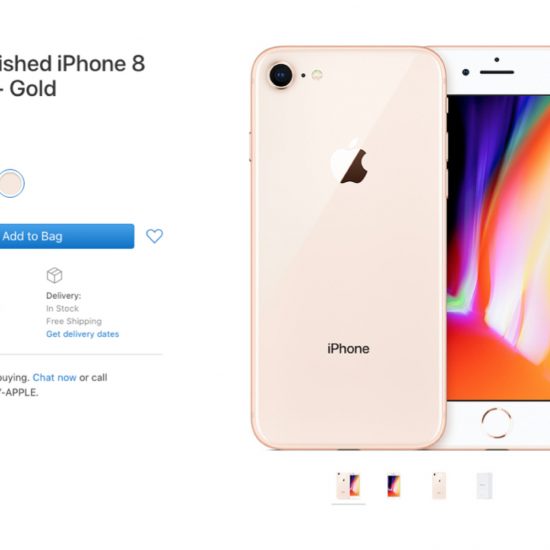Click the rear flash on the gold iPhone

[317, 75]
